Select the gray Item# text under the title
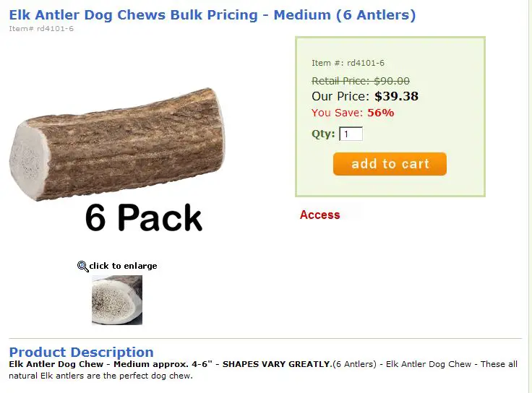Image resolution: width=532 pixels, height=393 pixels. coord(41,28)
